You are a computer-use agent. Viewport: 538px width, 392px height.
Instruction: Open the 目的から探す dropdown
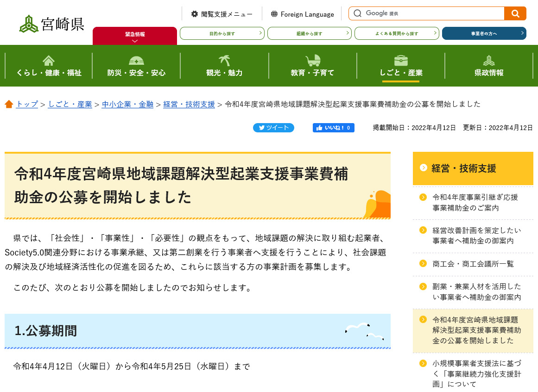[x=222, y=33]
